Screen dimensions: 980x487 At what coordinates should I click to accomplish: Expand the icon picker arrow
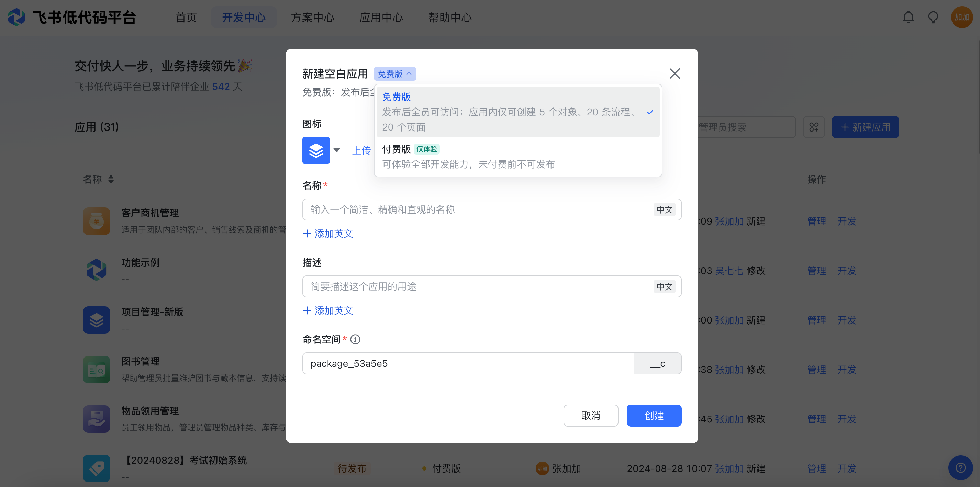[x=337, y=150]
